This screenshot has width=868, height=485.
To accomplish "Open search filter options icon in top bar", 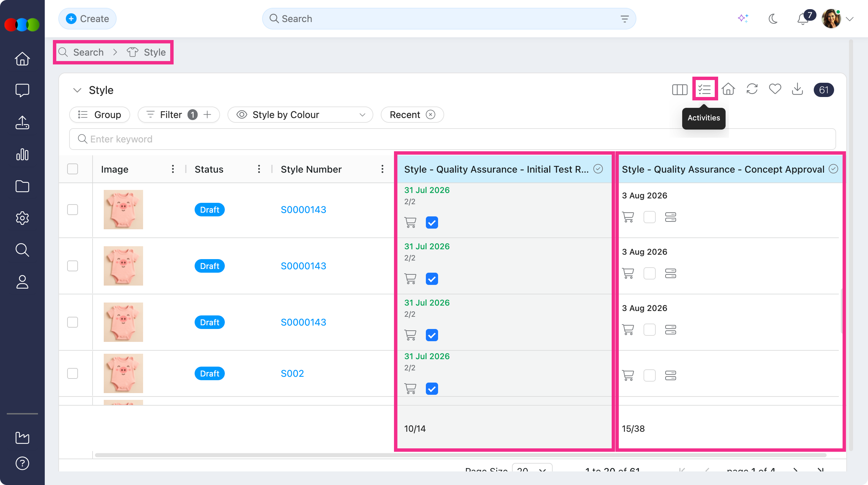I will pyautogui.click(x=625, y=19).
